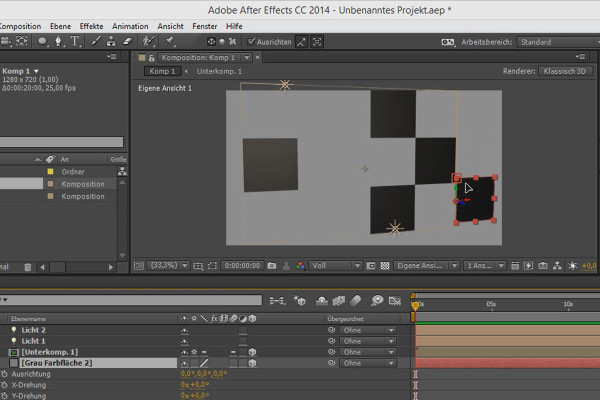Open the Hilfe menu
Image resolution: width=600 pixels, height=400 pixels.
234,26
